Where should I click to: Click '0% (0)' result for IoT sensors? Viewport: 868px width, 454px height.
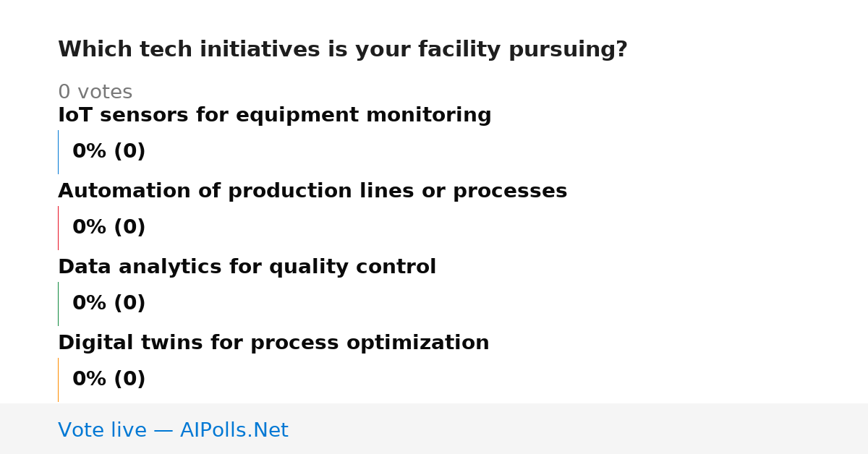click(109, 152)
